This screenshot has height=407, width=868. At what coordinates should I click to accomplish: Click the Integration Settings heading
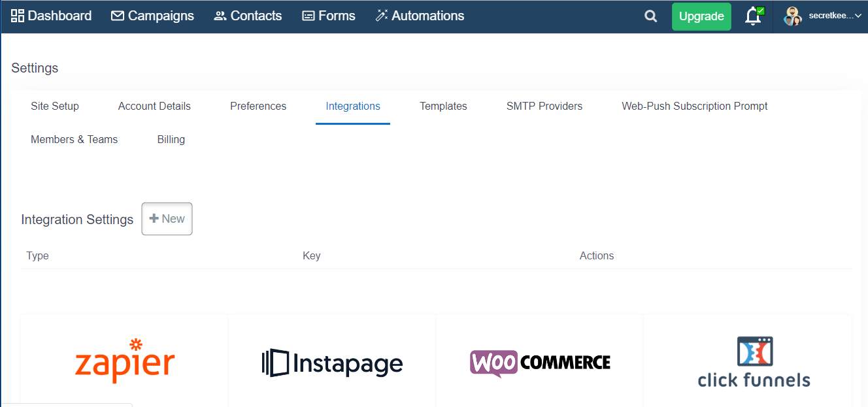(x=77, y=220)
